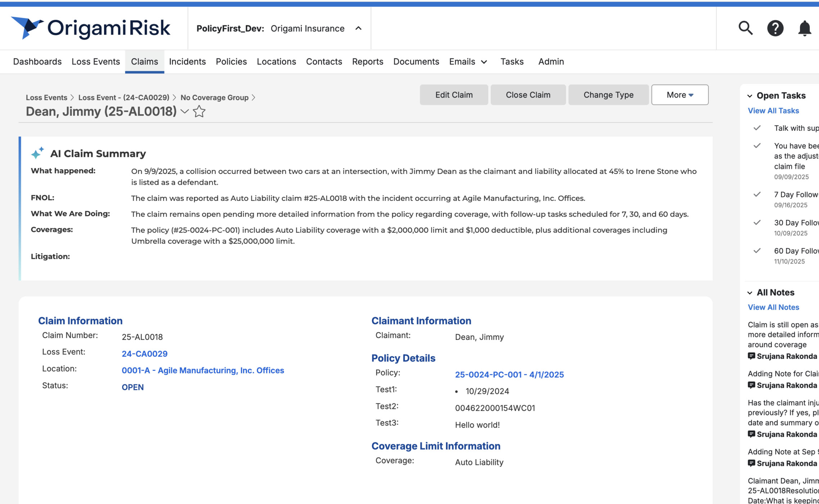Open the Reports tab
The image size is (819, 504).
click(368, 62)
